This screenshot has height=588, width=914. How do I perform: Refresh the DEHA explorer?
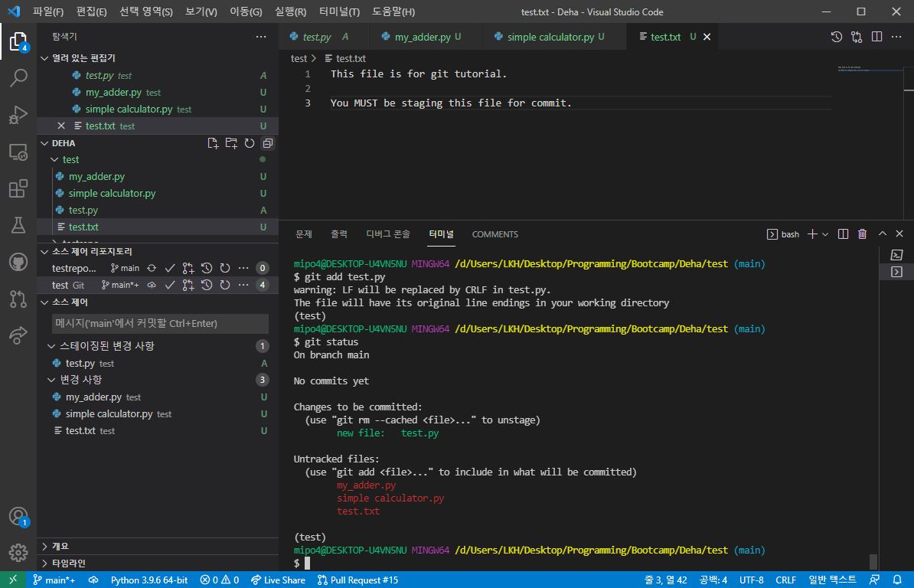(250, 143)
